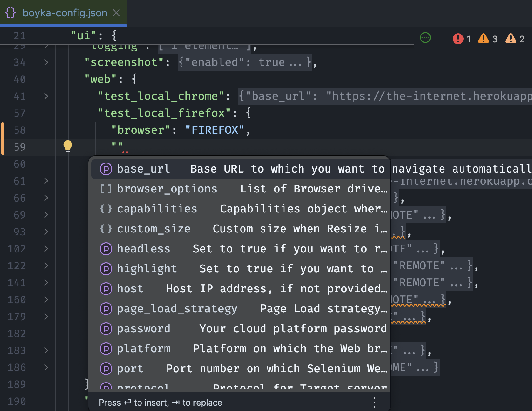The width and height of the screenshot is (532, 411).
Task: Click the "web" key on line 40
Action: pos(101,79)
